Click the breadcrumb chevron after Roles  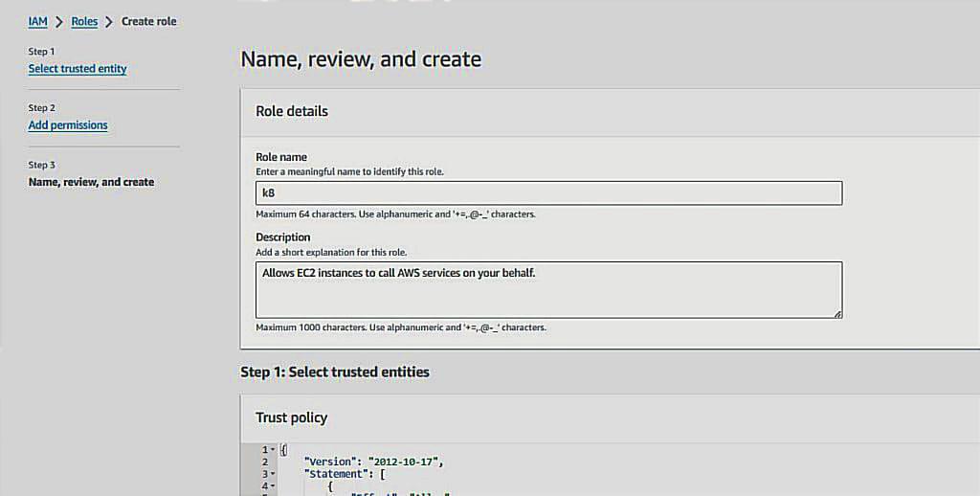click(x=109, y=21)
